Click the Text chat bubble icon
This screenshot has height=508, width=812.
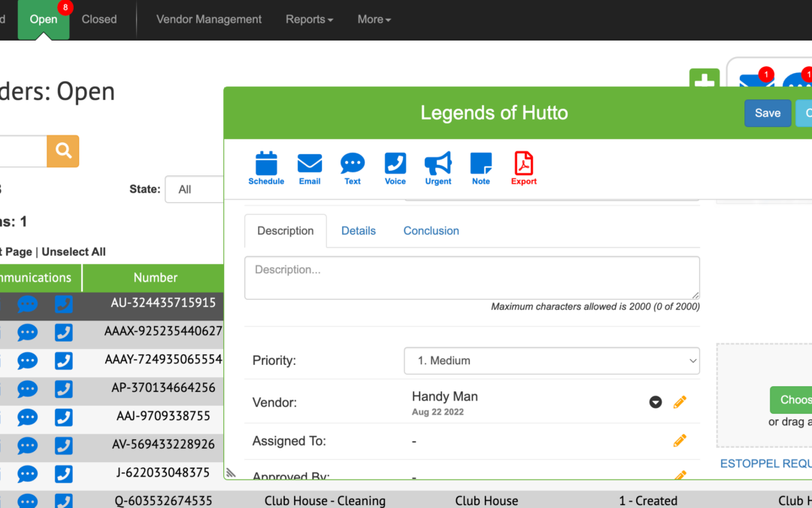click(x=353, y=167)
